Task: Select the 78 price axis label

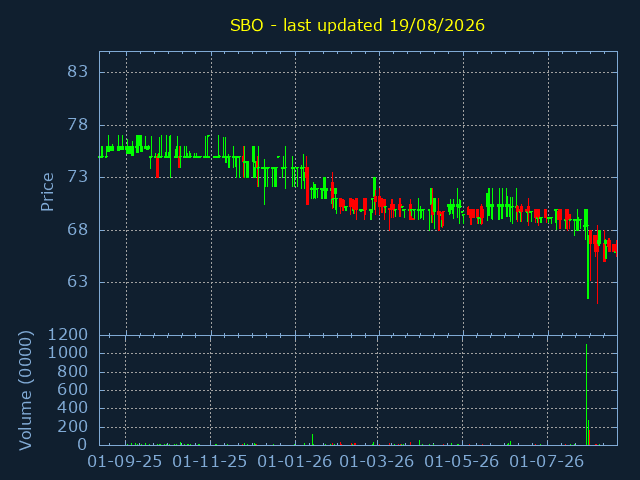Action: 78,125
